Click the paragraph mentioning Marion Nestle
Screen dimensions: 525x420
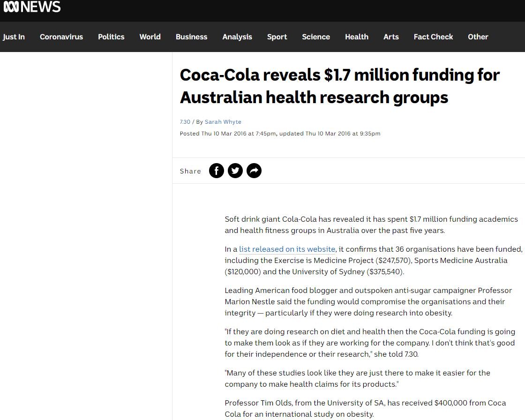tap(368, 301)
